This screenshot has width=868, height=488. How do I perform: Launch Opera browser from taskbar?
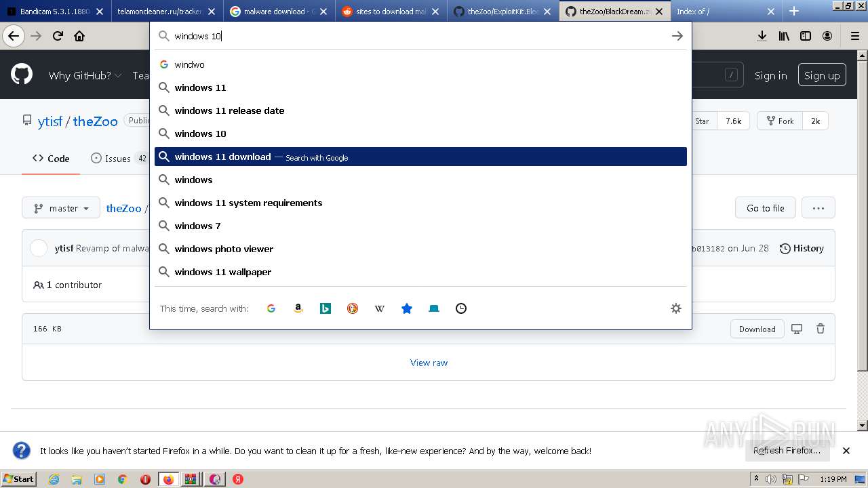[x=145, y=479]
